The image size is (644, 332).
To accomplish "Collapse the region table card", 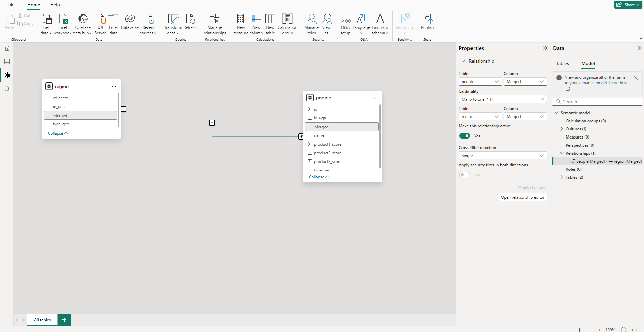I will (58, 133).
